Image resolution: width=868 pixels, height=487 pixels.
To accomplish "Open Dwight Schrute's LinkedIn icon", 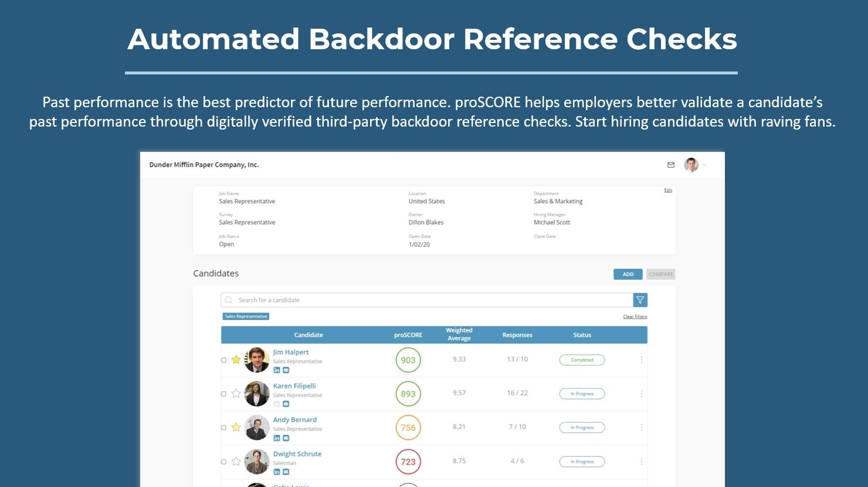I will coord(277,472).
